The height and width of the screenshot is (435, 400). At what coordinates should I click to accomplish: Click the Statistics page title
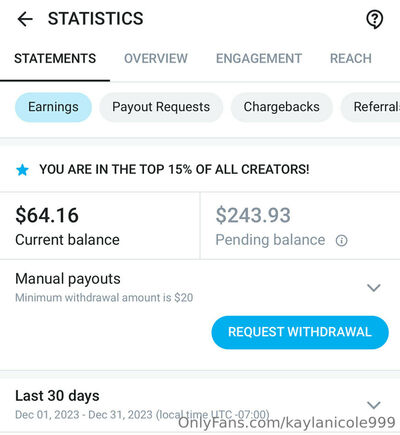click(96, 19)
